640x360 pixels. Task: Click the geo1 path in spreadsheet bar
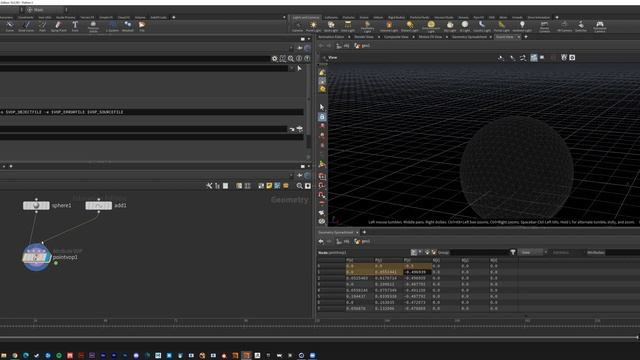click(x=362, y=241)
